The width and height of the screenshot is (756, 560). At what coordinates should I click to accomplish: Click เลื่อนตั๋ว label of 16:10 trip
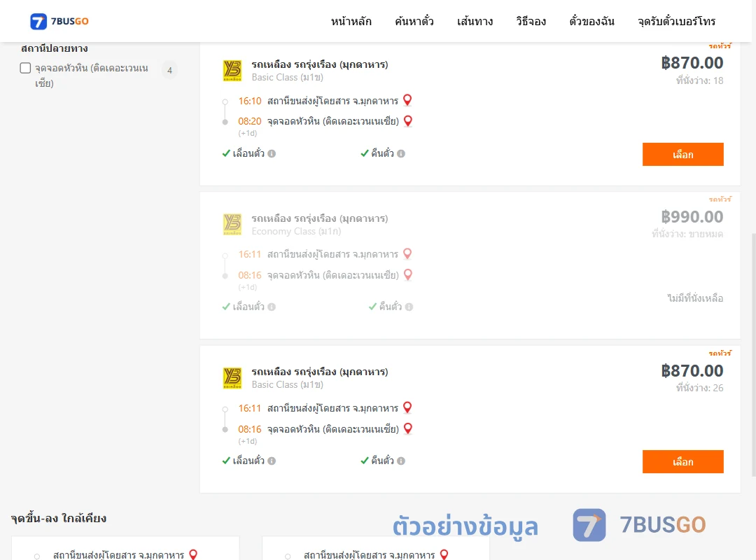pyautogui.click(x=248, y=154)
